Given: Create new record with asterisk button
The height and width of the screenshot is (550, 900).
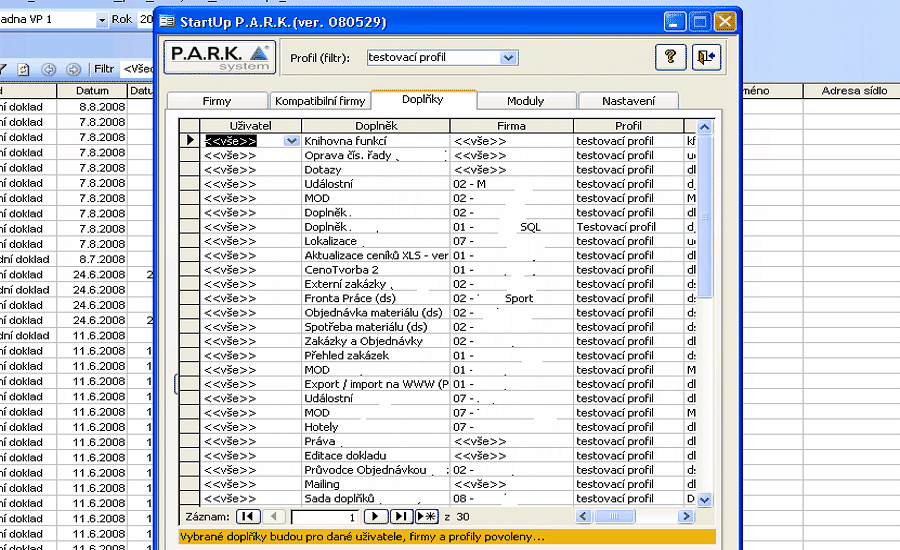Looking at the screenshot, I should 426,516.
